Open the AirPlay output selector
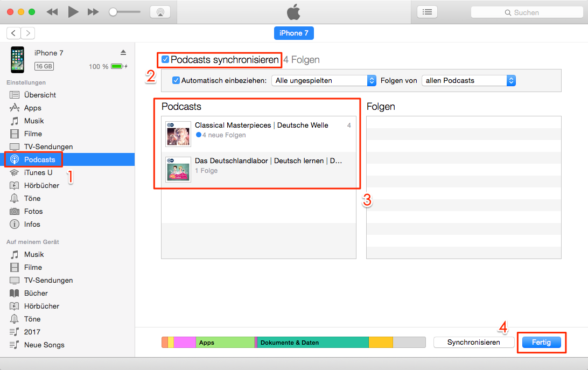This screenshot has height=370, width=588. click(160, 12)
